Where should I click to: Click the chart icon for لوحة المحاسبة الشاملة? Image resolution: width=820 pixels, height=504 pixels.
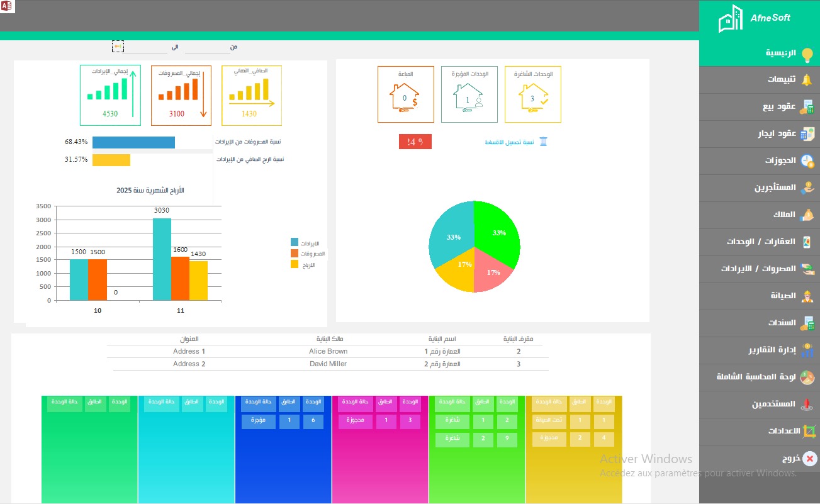tap(807, 377)
